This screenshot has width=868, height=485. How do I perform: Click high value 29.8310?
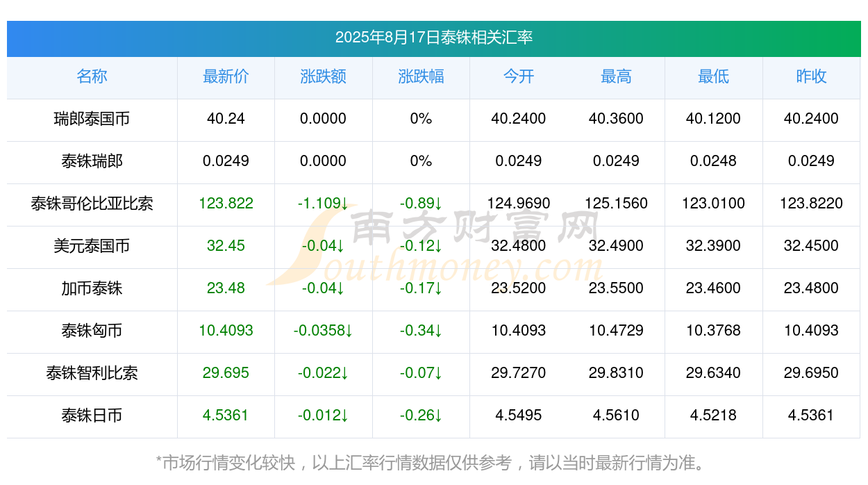(616, 373)
